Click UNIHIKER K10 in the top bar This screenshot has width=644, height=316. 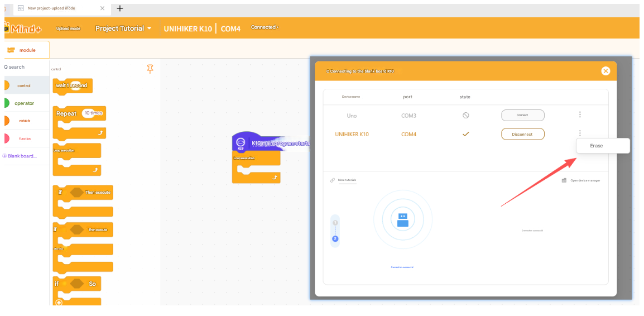[188, 29]
